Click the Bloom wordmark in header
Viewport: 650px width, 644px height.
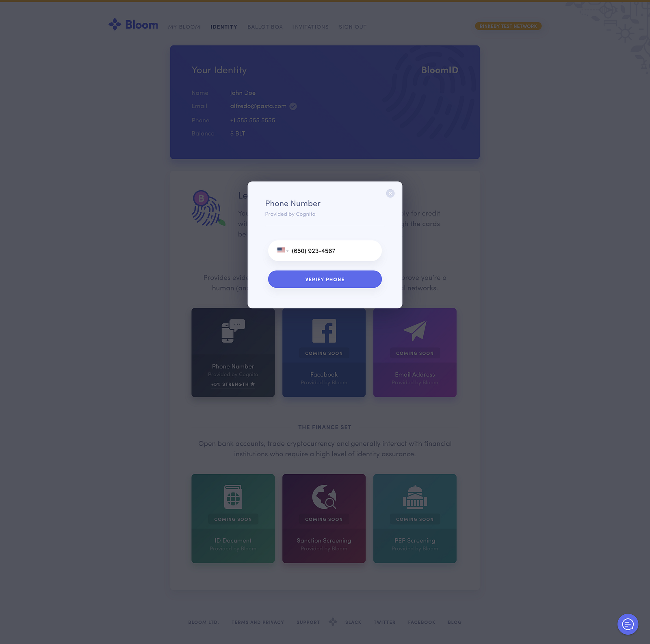tap(142, 25)
